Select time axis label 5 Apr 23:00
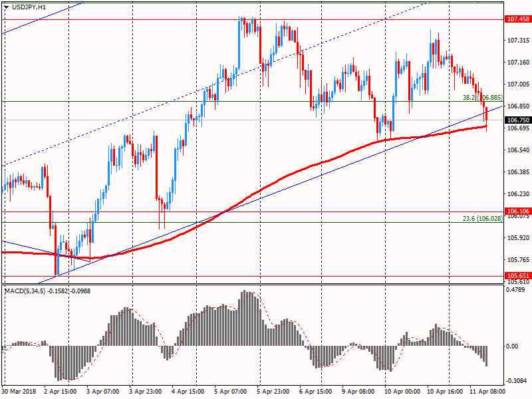This screenshot has height=399, width=532. coord(273,392)
